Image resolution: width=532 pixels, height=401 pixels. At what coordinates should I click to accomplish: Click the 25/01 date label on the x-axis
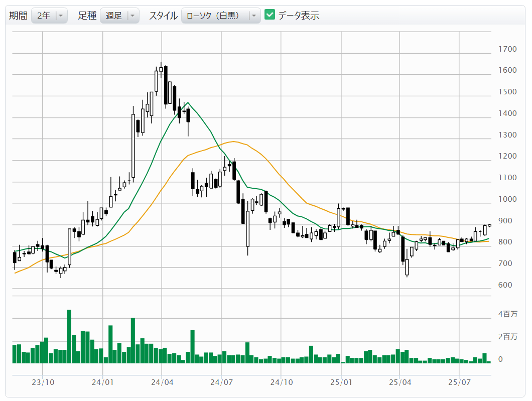coord(341,382)
